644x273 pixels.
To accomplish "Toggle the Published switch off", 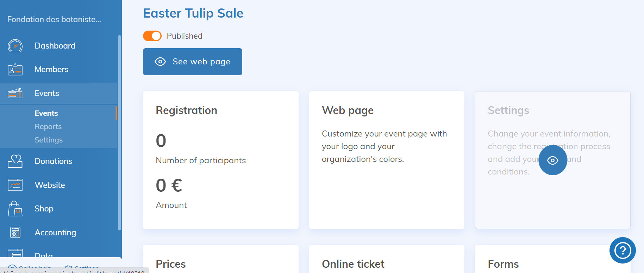I will pos(152,36).
